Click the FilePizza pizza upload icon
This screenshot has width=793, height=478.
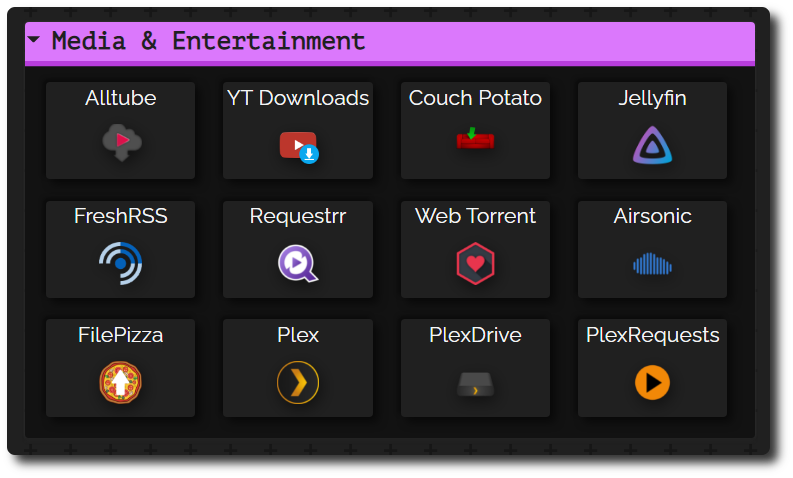pos(121,382)
